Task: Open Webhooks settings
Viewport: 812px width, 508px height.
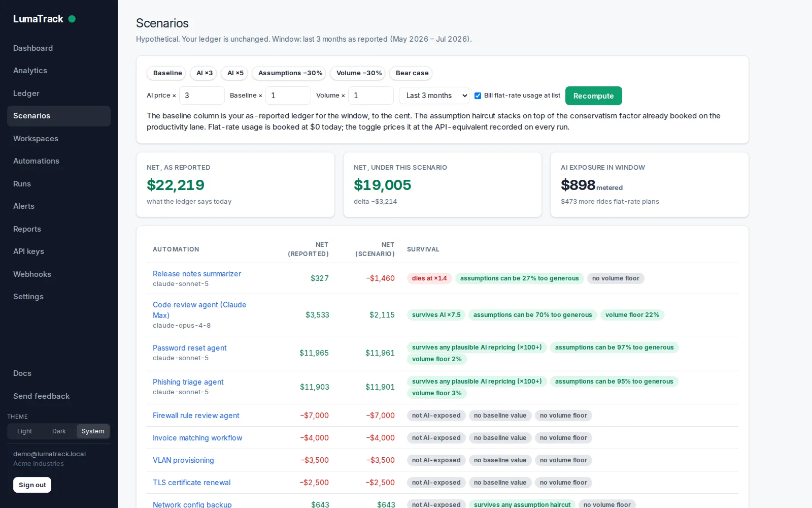Action: (x=59, y=274)
